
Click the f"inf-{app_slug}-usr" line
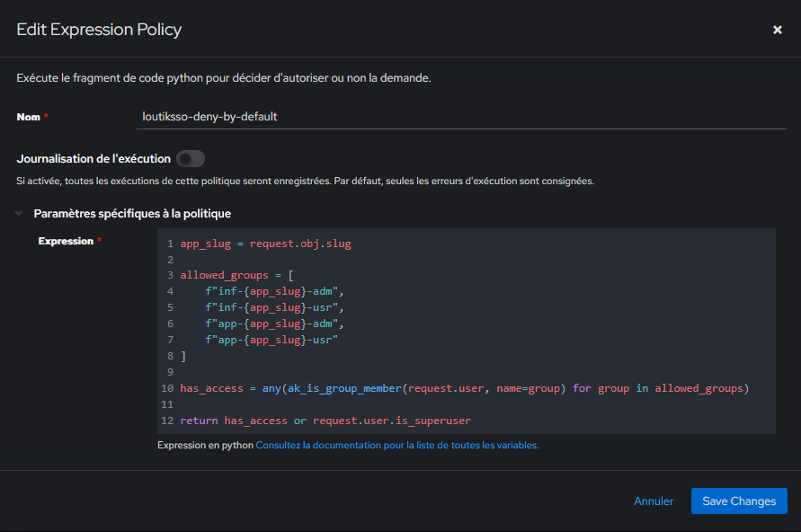point(274,308)
